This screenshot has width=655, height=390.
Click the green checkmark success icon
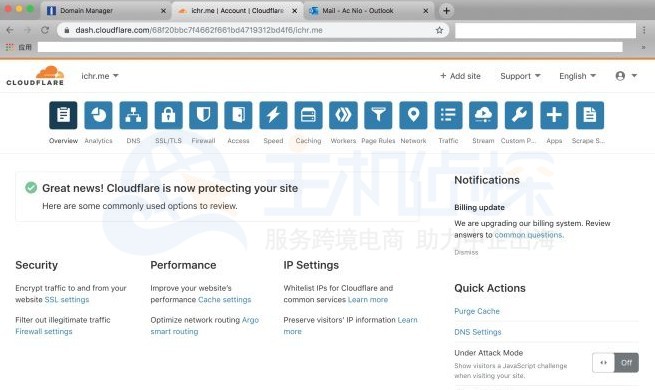31,187
